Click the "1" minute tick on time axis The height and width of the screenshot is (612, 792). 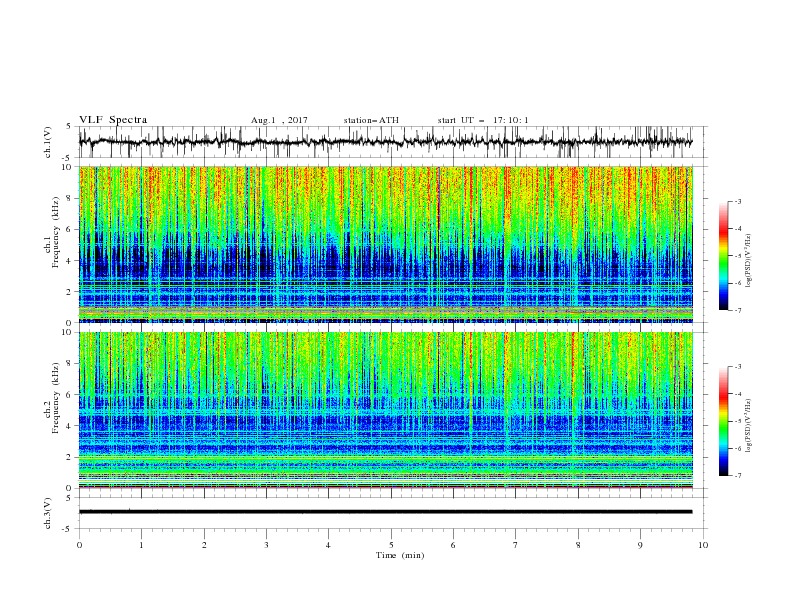click(x=141, y=545)
